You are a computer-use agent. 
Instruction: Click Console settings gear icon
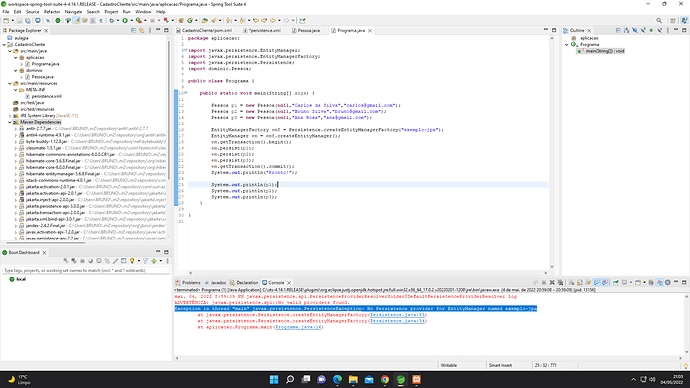tap(668, 282)
